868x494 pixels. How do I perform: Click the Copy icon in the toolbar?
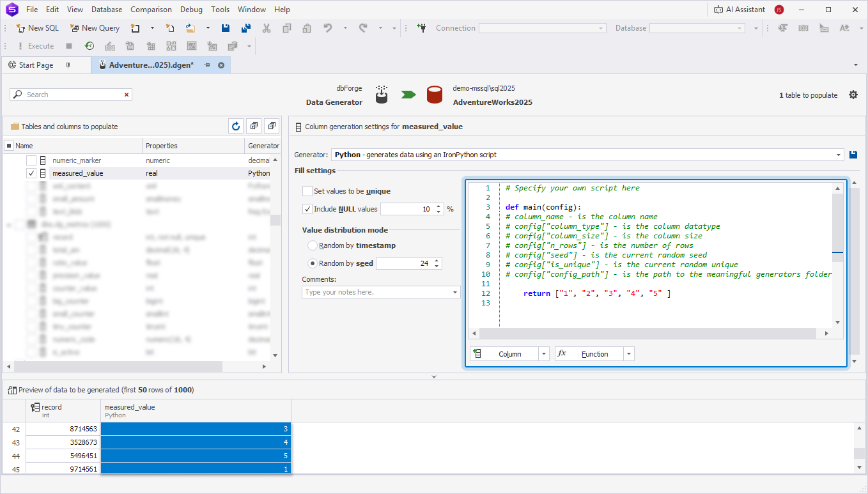(287, 28)
